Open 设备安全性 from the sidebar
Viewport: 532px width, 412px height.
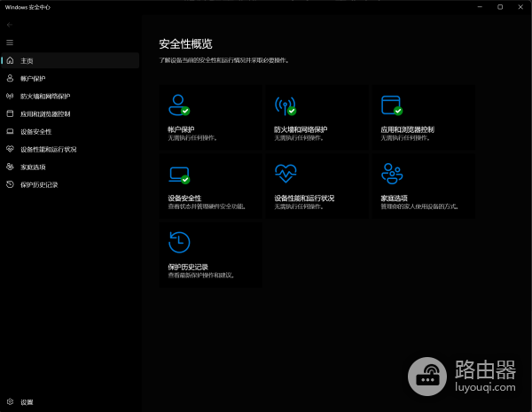[x=70, y=131]
